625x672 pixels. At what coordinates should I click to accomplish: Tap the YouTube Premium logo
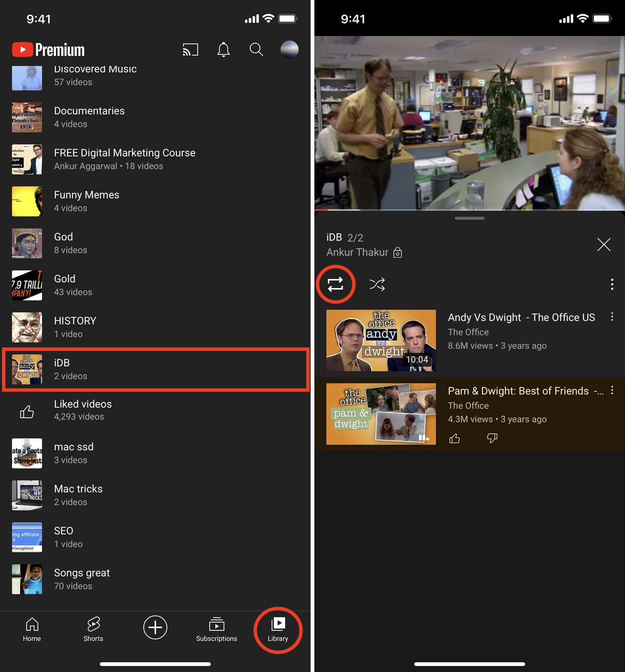[x=48, y=49]
